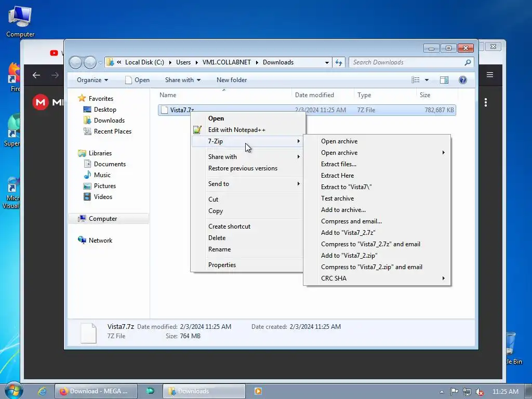Open MEGA page three-dot menu
Viewport: 532px width, 399px height.
[x=486, y=102]
